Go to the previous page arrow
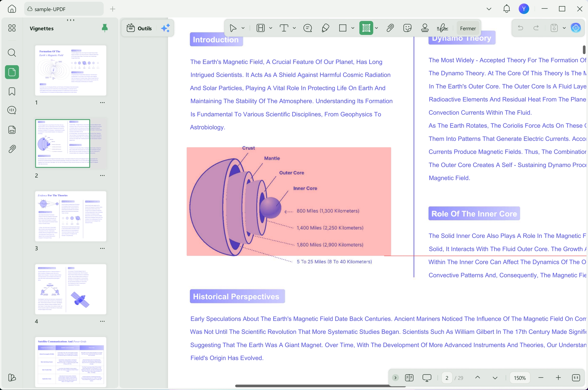The image size is (588, 390). pos(478,377)
